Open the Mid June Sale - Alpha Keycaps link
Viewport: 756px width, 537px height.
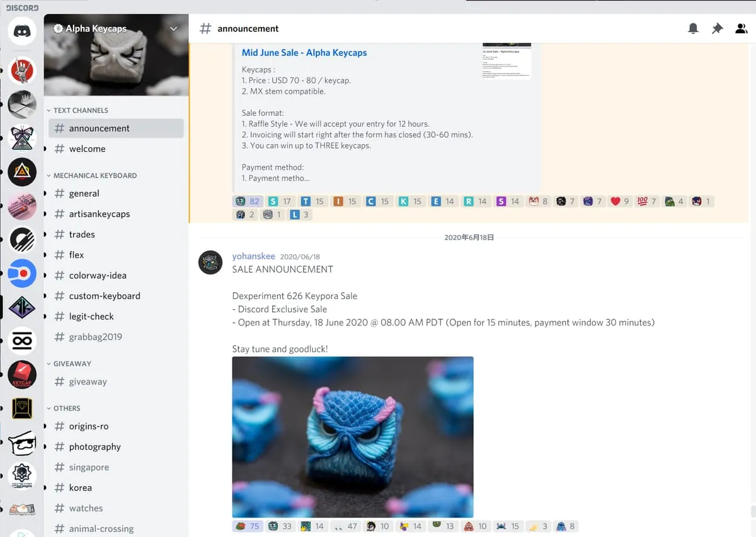304,53
